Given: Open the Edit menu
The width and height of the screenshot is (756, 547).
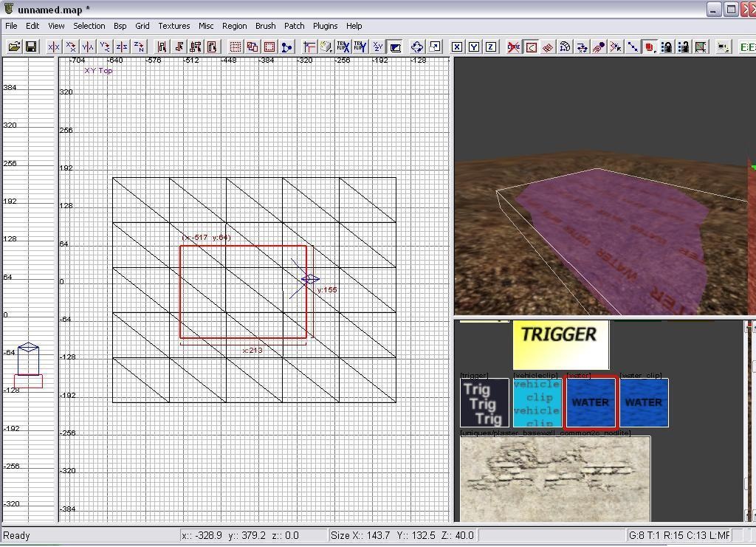Looking at the screenshot, I should 32,26.
